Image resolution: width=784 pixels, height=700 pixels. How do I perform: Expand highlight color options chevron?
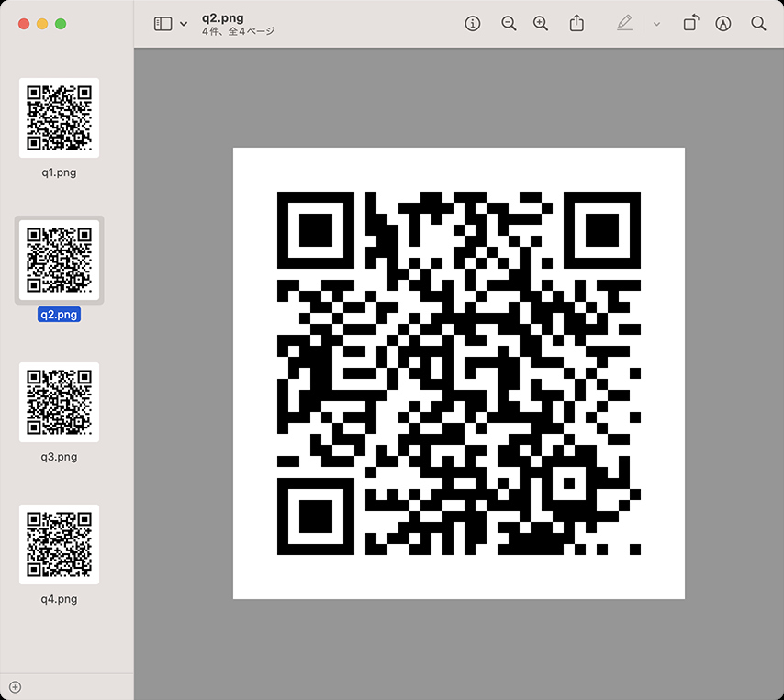click(x=656, y=24)
